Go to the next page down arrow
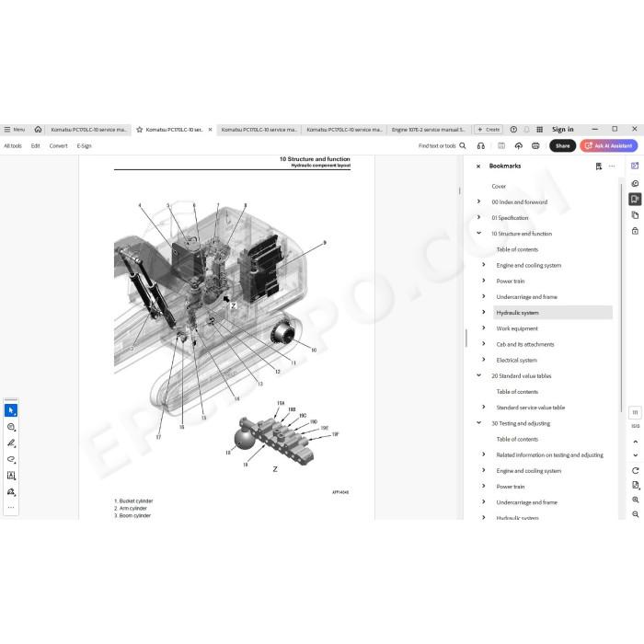Viewport: 644px width, 644px height. [x=636, y=455]
